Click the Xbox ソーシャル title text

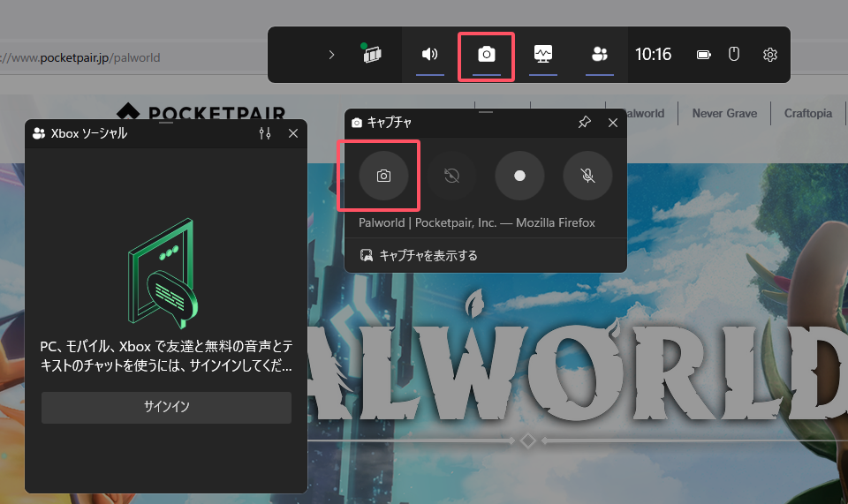[x=89, y=133]
